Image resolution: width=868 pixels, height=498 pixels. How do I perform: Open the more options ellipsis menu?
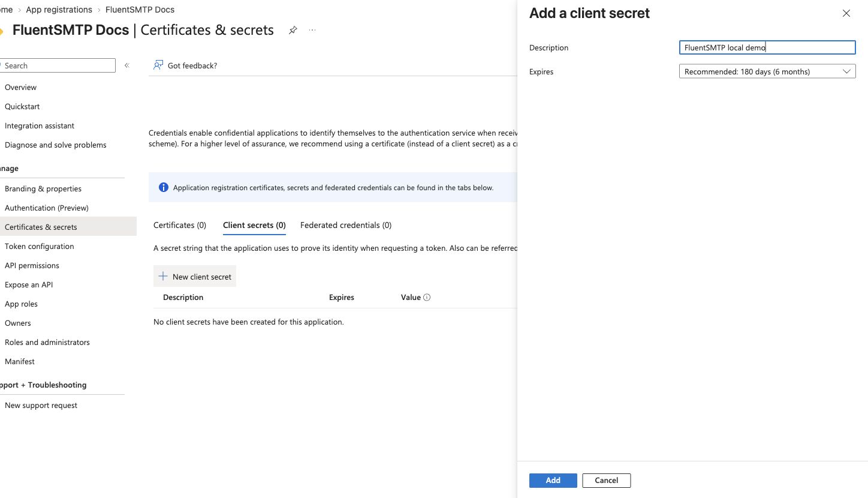[312, 30]
